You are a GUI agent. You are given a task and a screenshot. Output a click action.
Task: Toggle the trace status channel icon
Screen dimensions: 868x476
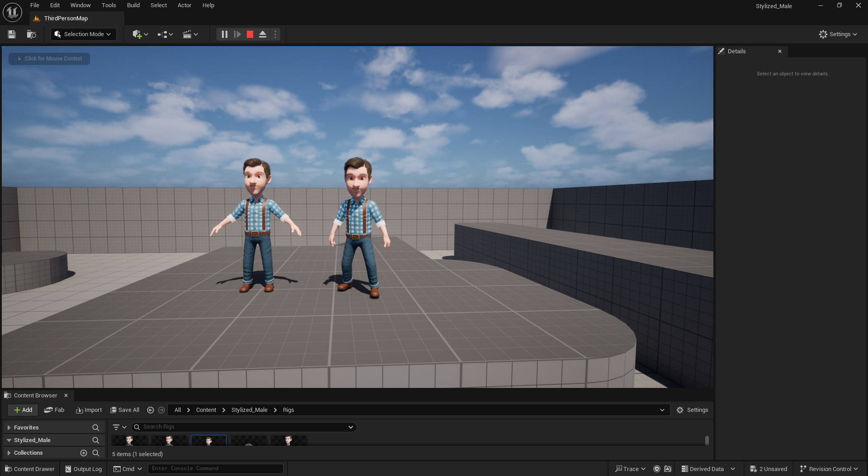pos(657,469)
